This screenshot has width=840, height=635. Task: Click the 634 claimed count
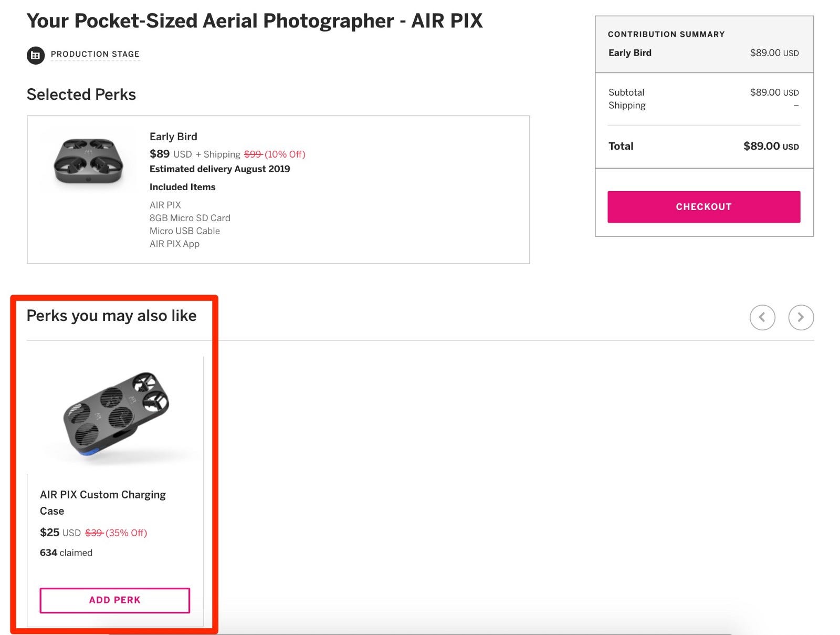pyautogui.click(x=66, y=553)
